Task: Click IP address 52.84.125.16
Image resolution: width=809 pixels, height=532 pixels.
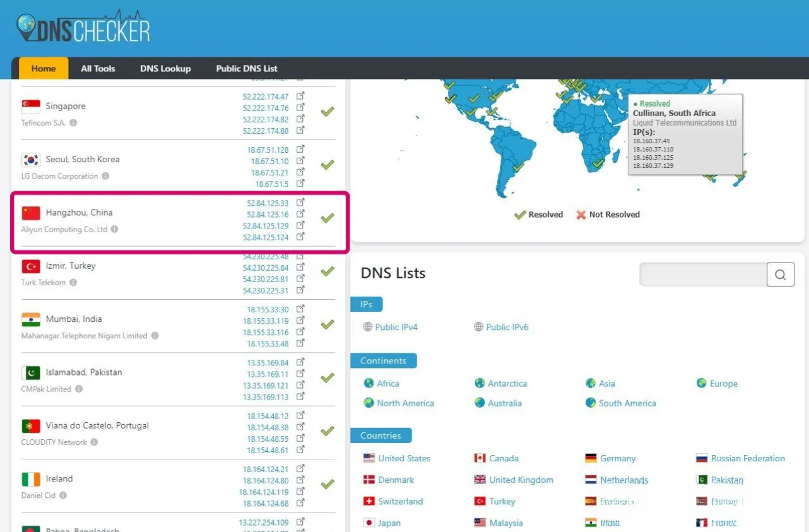Action: point(268,215)
